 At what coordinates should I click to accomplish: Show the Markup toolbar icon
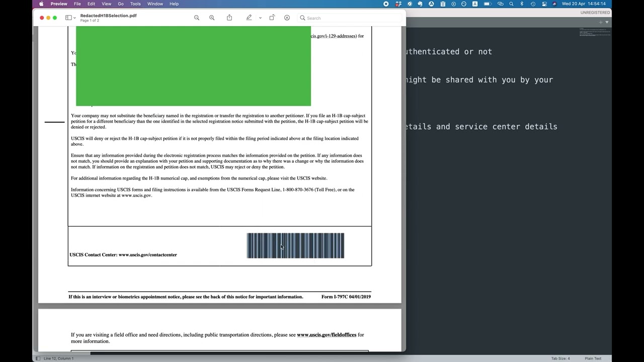287,18
